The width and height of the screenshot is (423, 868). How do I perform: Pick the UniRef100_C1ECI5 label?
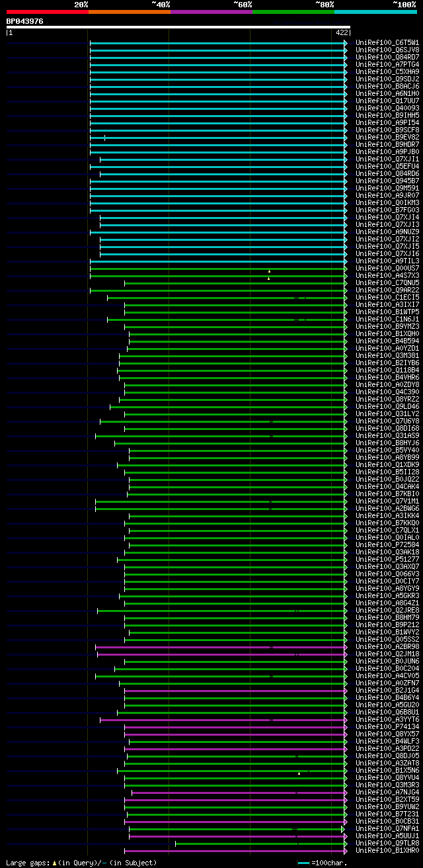(387, 297)
